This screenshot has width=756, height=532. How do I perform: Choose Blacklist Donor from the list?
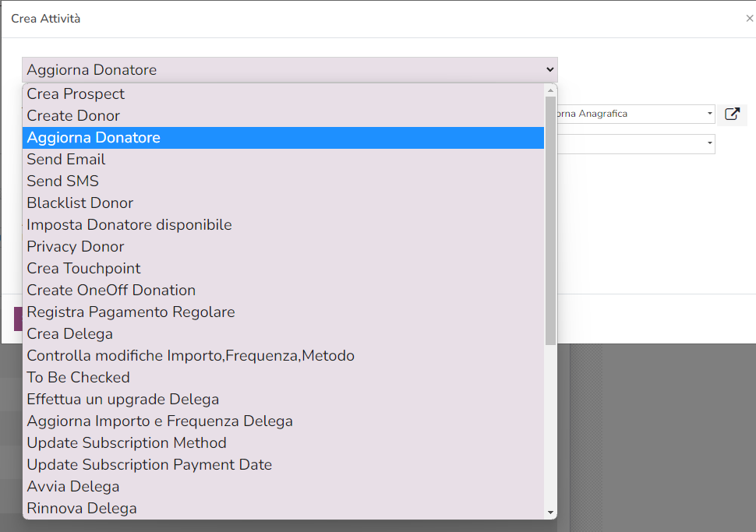[80, 203]
